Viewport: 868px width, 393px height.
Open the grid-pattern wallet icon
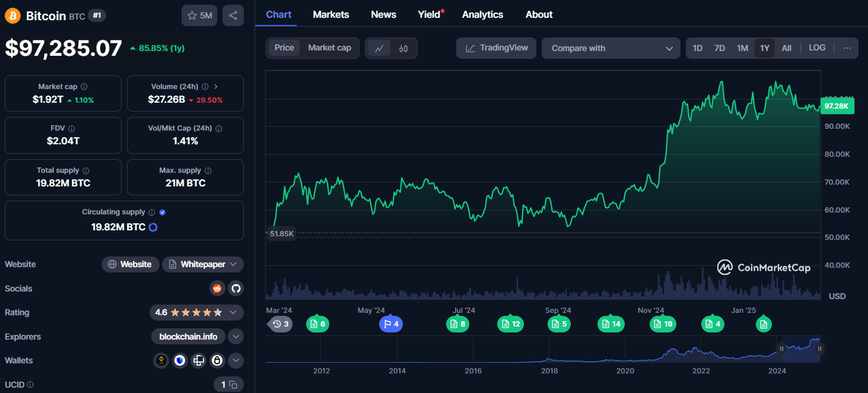pyautogui.click(x=199, y=360)
